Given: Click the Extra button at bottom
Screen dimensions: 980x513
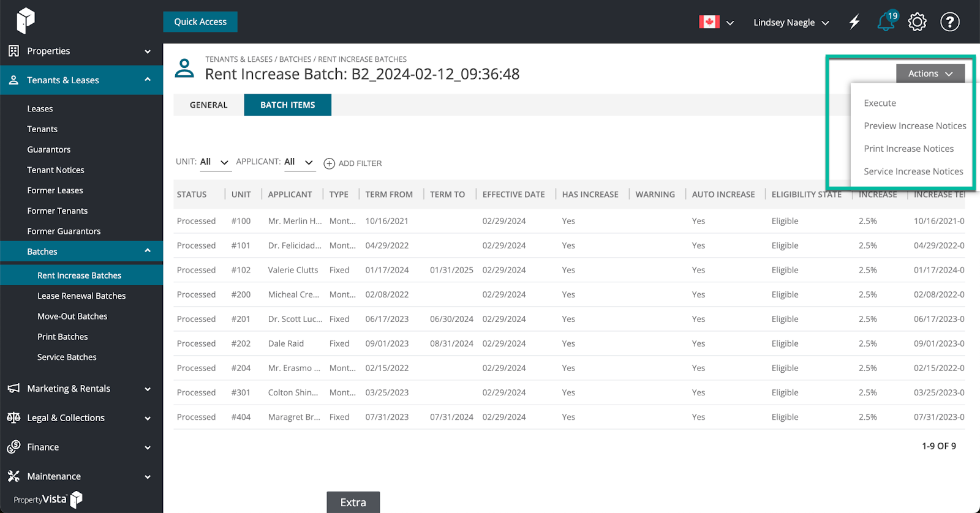Looking at the screenshot, I should tap(353, 502).
